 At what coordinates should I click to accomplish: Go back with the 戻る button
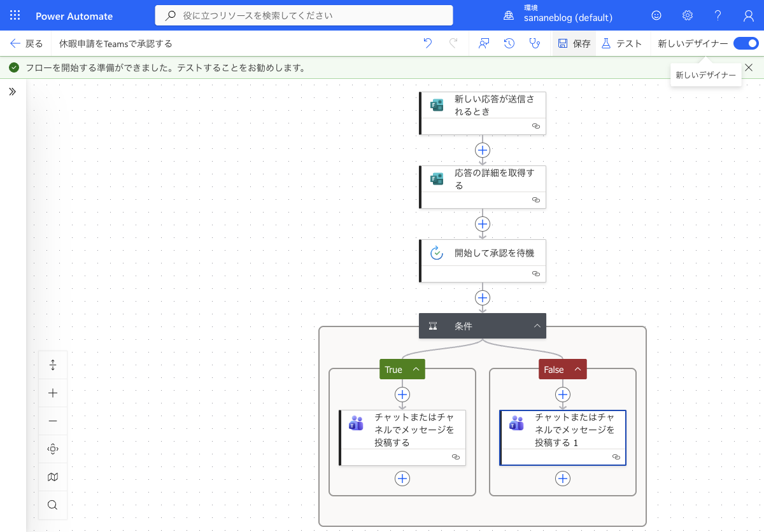point(27,43)
